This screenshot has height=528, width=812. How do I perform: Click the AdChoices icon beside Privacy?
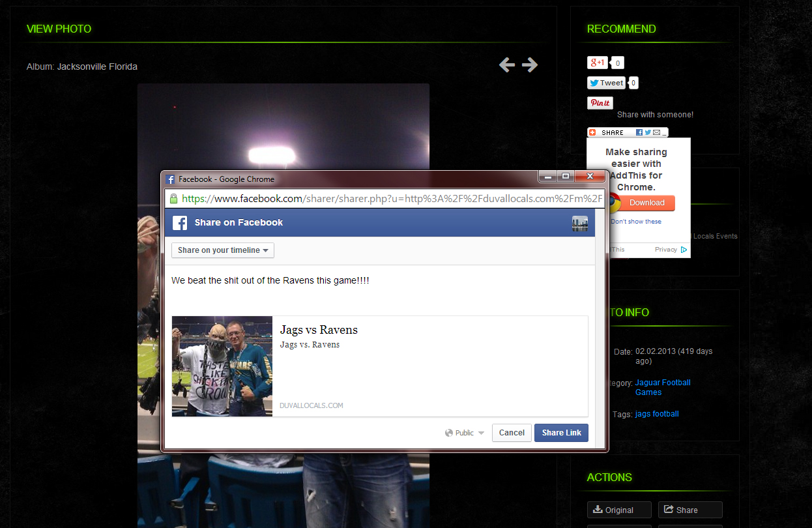point(684,250)
